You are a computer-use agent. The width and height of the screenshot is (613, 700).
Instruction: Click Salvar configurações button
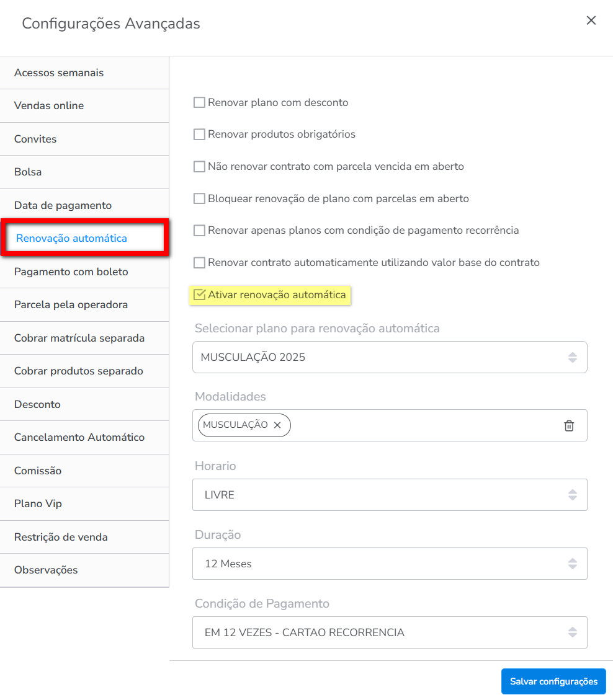tap(553, 681)
